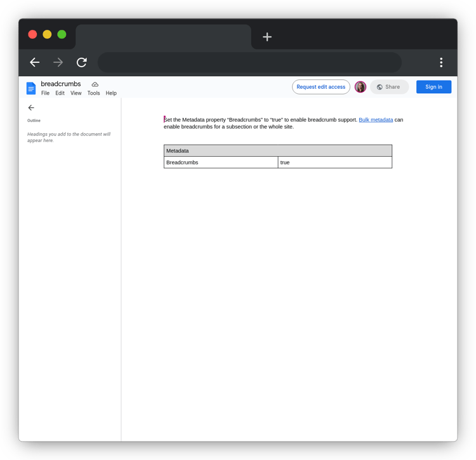Click the user profile avatar
This screenshot has width=476, height=460.
360,87
